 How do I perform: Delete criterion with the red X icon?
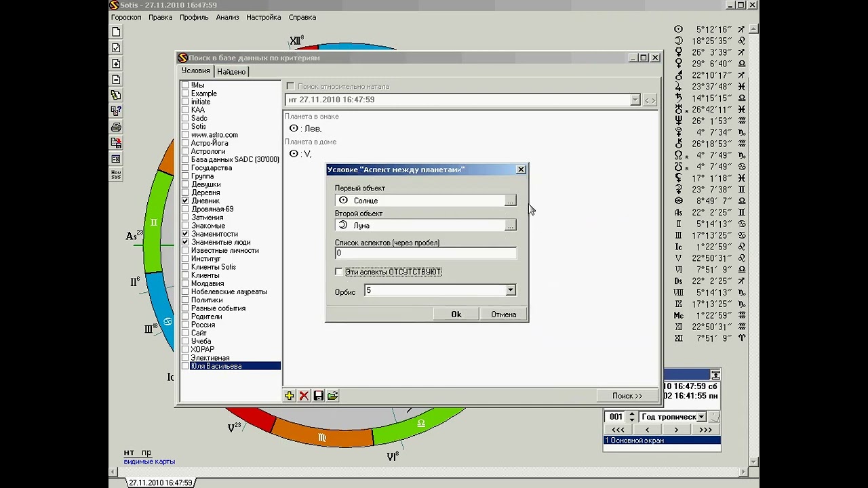[304, 396]
